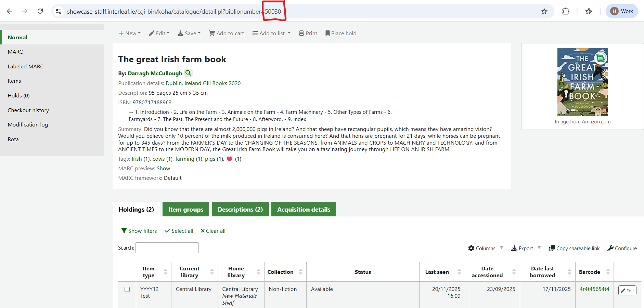
Task: Open the Save dropdown menu
Action: [189, 33]
